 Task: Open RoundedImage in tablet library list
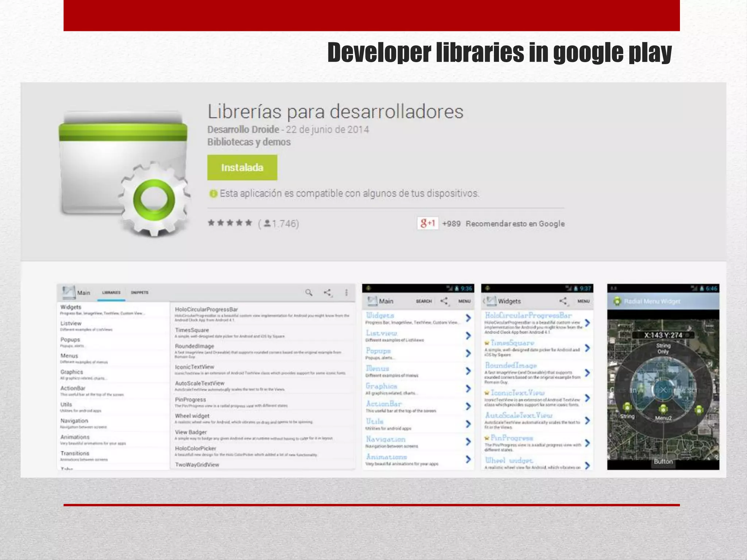click(263, 351)
